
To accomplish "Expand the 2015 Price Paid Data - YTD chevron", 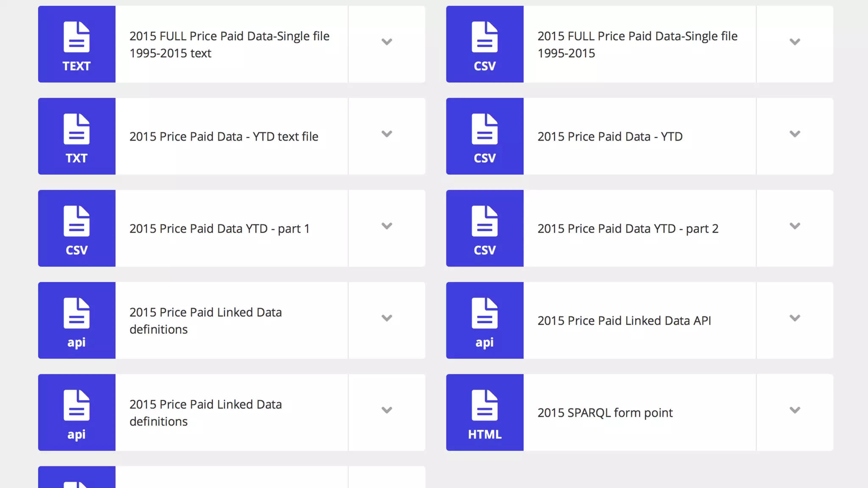I will 795,134.
